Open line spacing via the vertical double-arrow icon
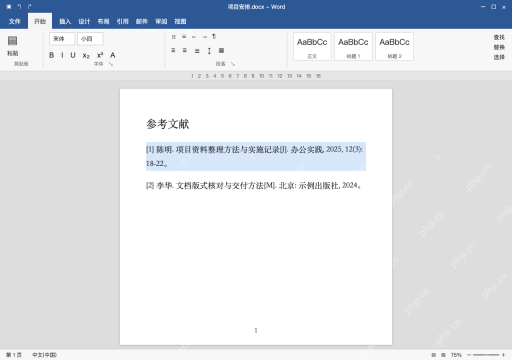This screenshot has width=512, height=360. coord(209,51)
